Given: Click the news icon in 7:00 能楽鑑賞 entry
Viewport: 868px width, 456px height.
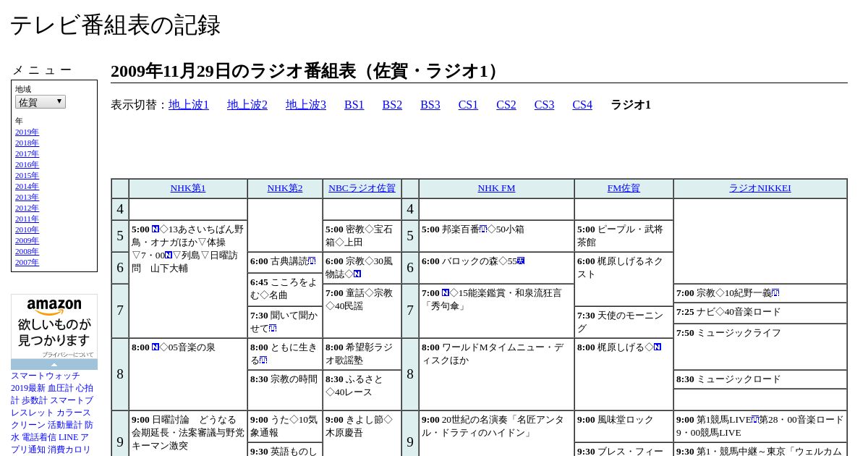Looking at the screenshot, I should pyautogui.click(x=446, y=293).
